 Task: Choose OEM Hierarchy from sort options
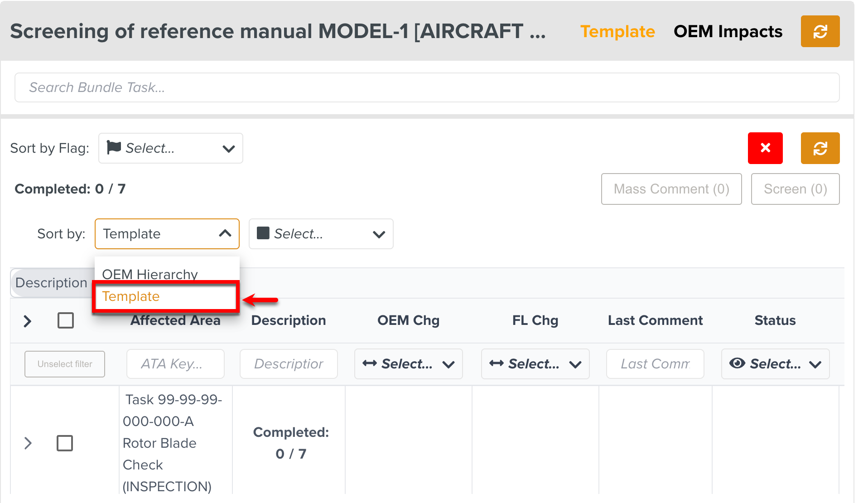(150, 274)
